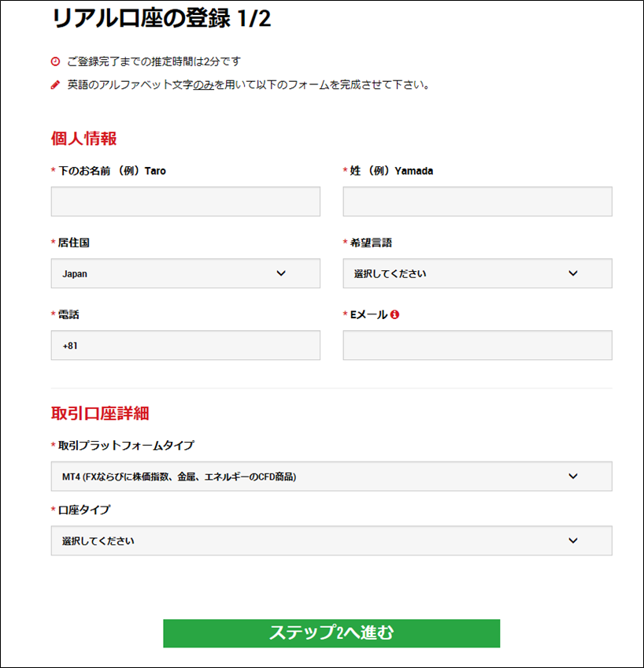The image size is (644, 668).
Task: Click the リアル口座の登録 1/2 page title
Action: (x=161, y=18)
